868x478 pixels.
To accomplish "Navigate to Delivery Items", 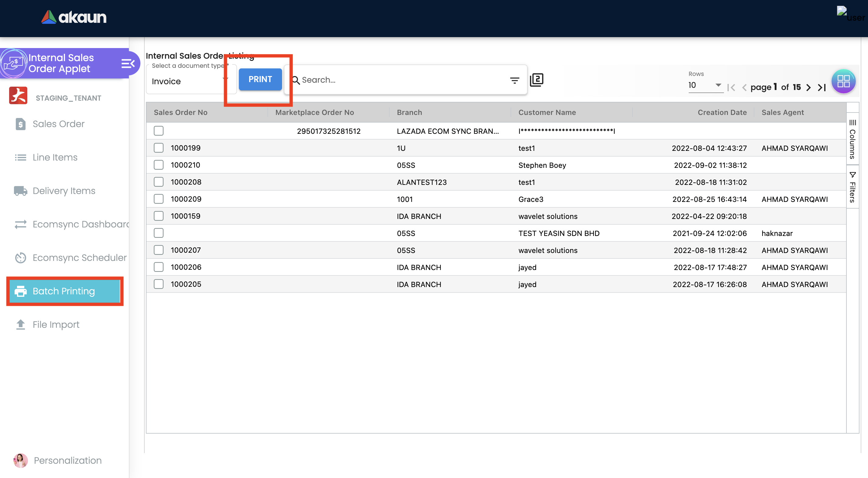I will (x=64, y=191).
